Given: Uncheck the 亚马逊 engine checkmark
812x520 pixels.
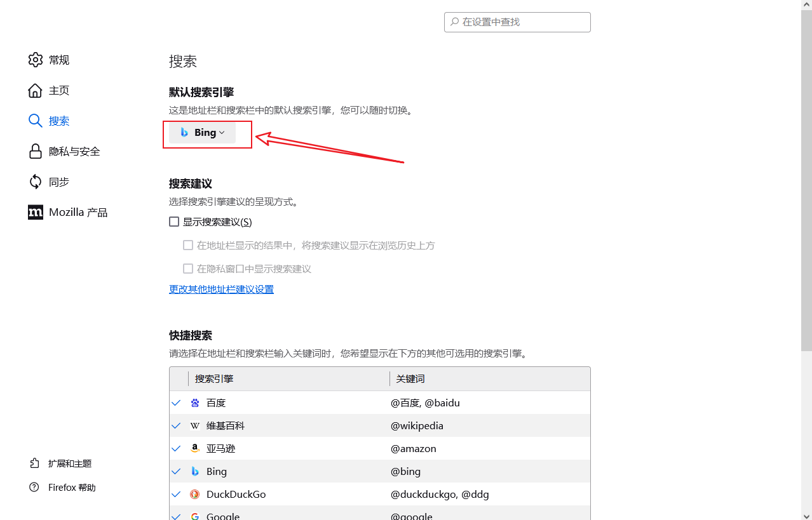Looking at the screenshot, I should tap(177, 448).
